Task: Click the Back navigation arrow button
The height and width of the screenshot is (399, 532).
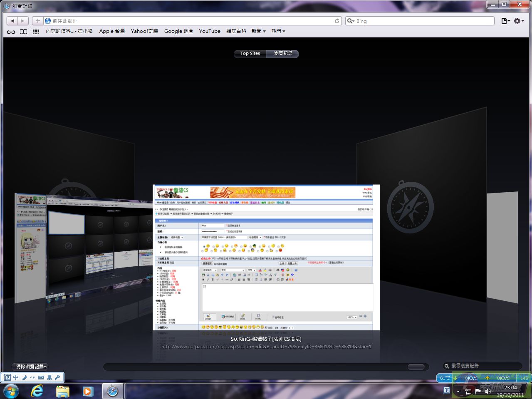Action: (x=12, y=21)
